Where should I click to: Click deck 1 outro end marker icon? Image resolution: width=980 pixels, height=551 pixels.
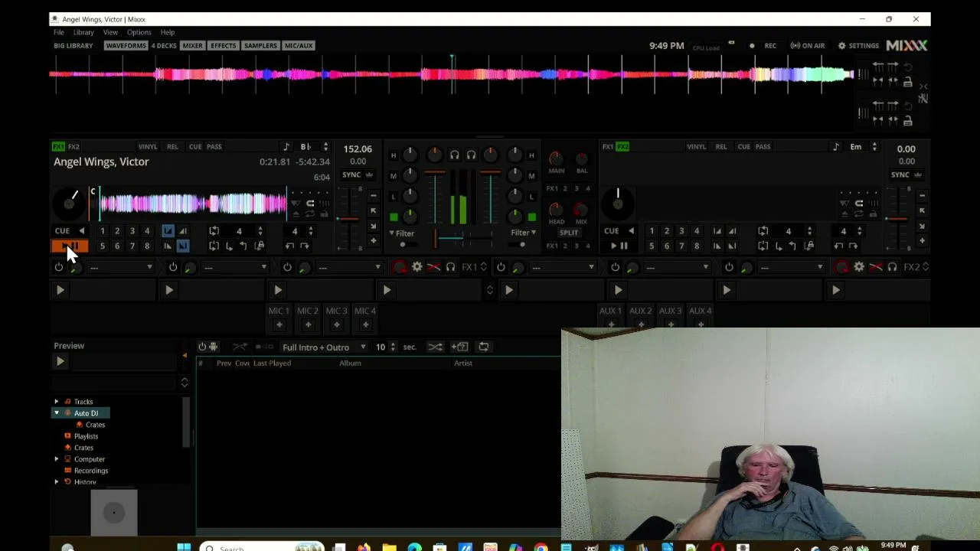coord(183,246)
